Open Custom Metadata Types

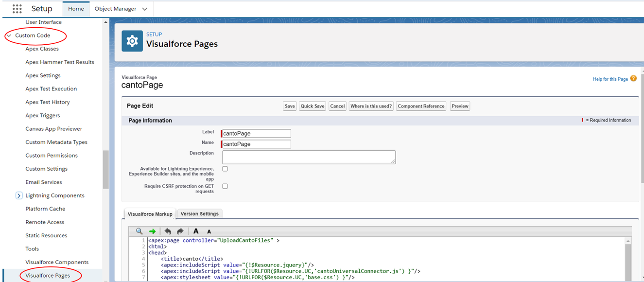coord(56,142)
